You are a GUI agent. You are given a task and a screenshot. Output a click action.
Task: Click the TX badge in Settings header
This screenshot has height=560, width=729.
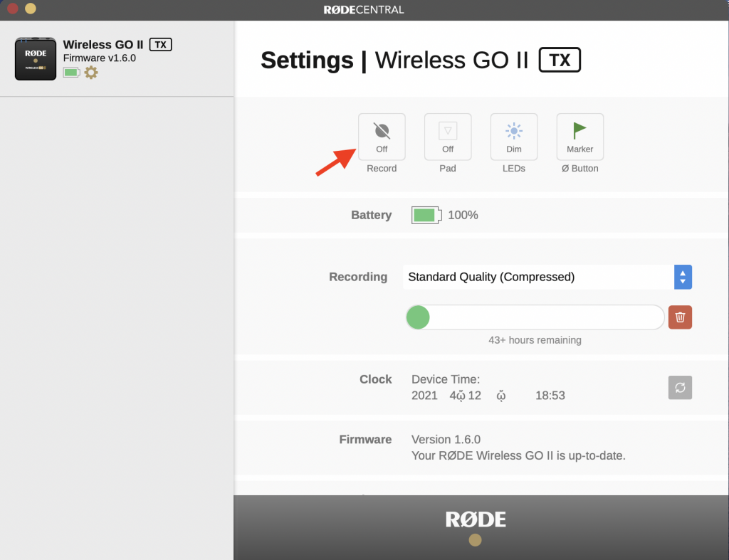coord(560,60)
